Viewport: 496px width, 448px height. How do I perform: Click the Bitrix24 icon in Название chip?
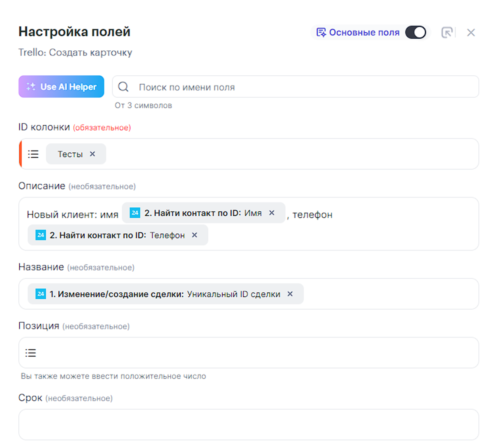(41, 294)
